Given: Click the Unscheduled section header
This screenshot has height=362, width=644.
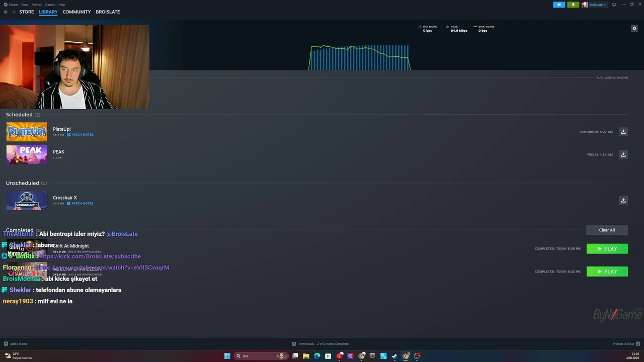Looking at the screenshot, I should [x=26, y=183].
